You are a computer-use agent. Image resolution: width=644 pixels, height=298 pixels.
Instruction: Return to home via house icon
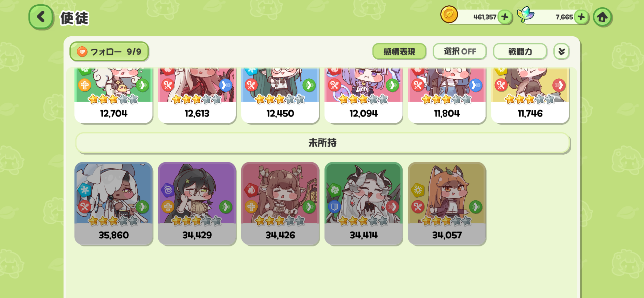602,17
